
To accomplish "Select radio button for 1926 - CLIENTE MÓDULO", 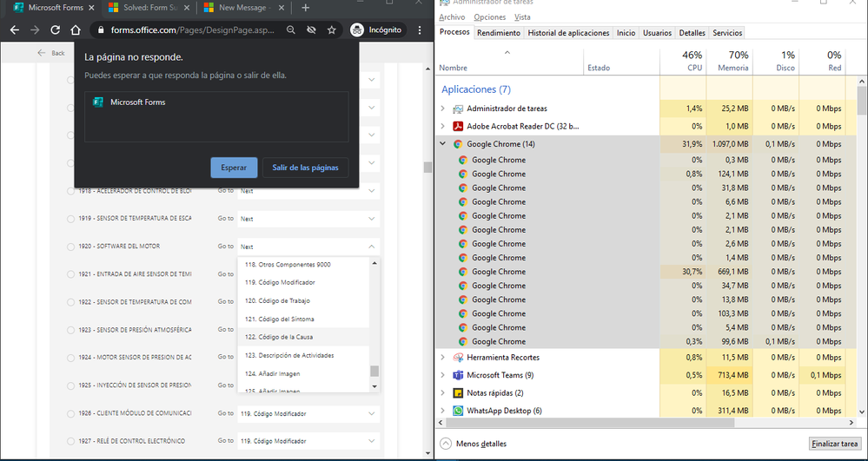I will 70,414.
